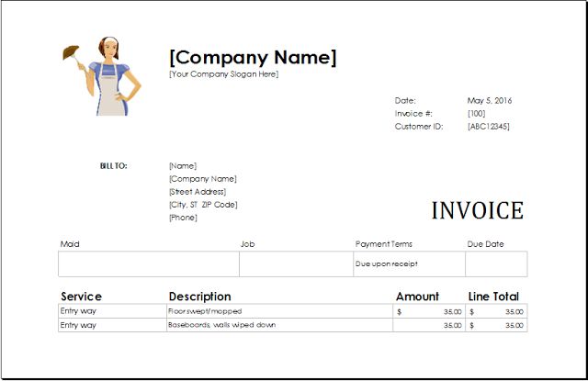The image size is (588, 381).
Task: Select the Customer ID: label
Action: (419, 127)
